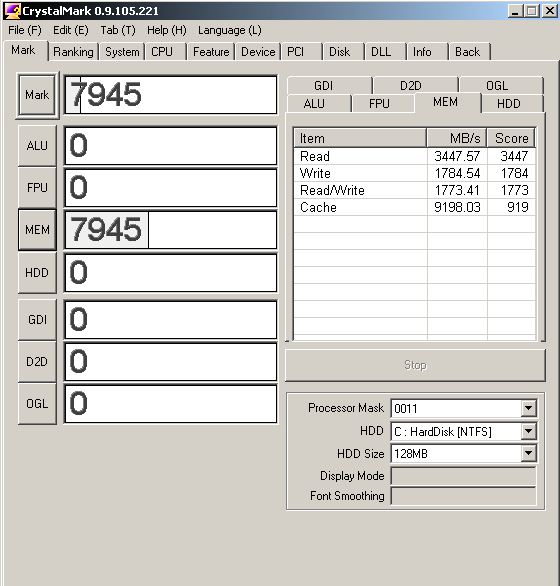Show the HDD results tab
Screen dimensions: 560x586
click(x=512, y=104)
